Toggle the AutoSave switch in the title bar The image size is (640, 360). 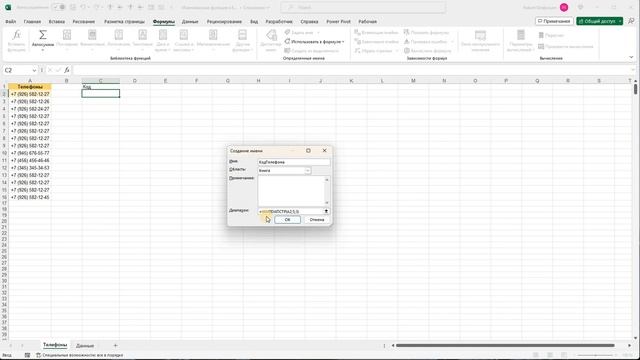(60, 7)
